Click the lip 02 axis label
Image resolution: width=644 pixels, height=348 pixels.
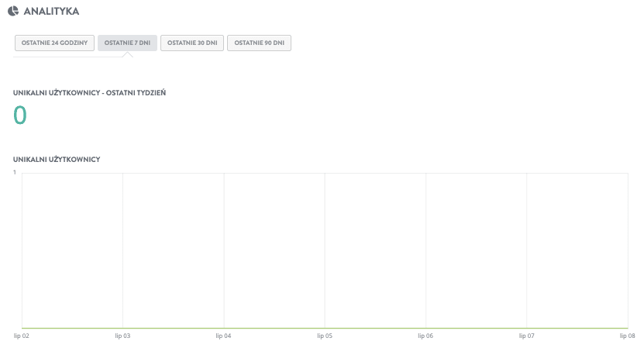pyautogui.click(x=22, y=336)
